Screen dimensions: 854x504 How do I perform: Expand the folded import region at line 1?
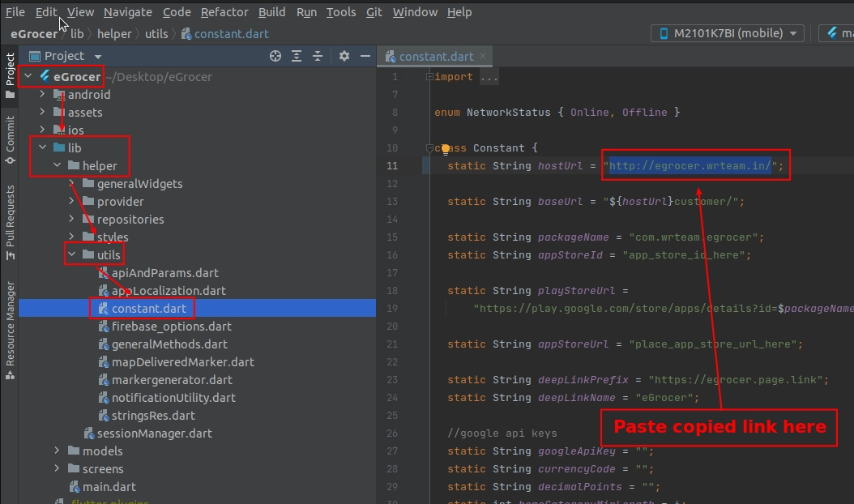point(429,77)
